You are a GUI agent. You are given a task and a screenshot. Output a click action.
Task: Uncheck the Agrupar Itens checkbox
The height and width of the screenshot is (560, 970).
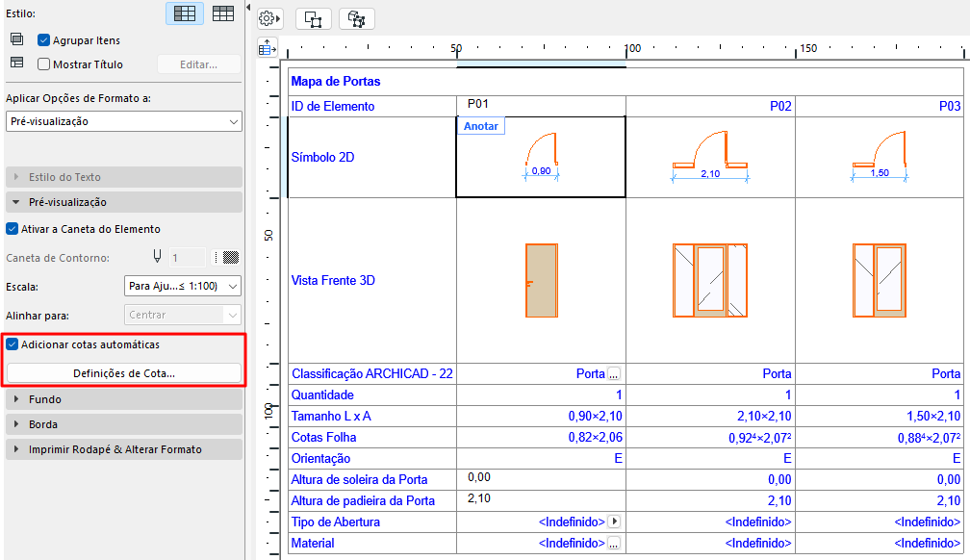pyautogui.click(x=43, y=40)
